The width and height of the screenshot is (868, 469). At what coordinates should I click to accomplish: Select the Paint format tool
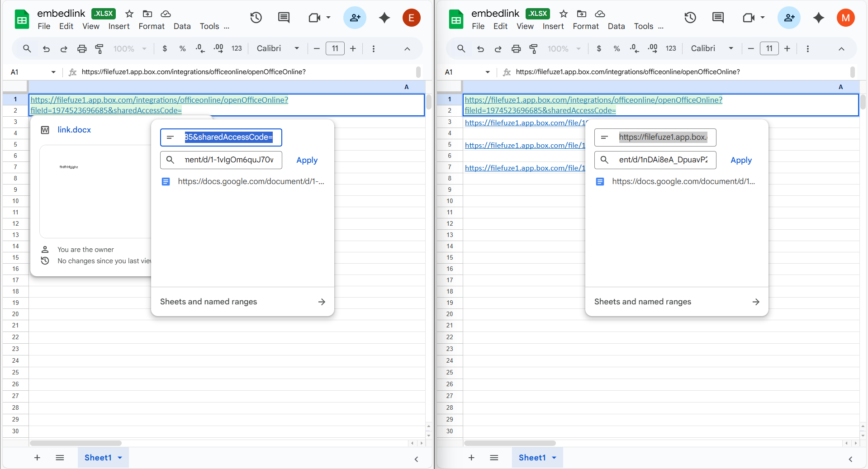tap(100, 48)
